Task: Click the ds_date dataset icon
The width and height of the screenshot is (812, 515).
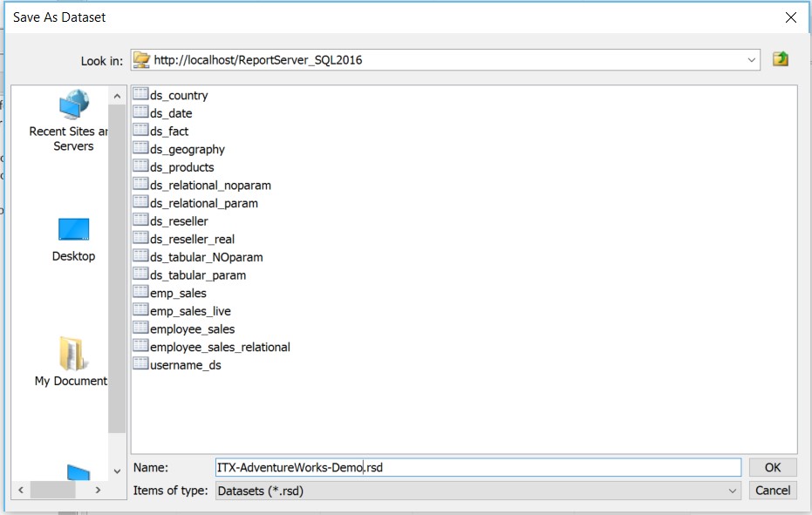Action: point(141,112)
